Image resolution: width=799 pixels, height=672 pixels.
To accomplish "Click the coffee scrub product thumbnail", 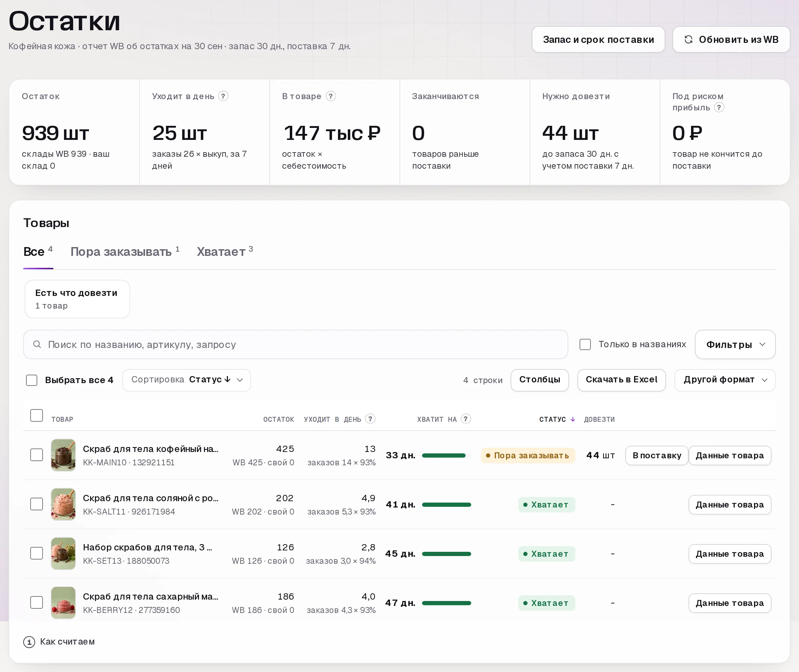I will [63, 455].
